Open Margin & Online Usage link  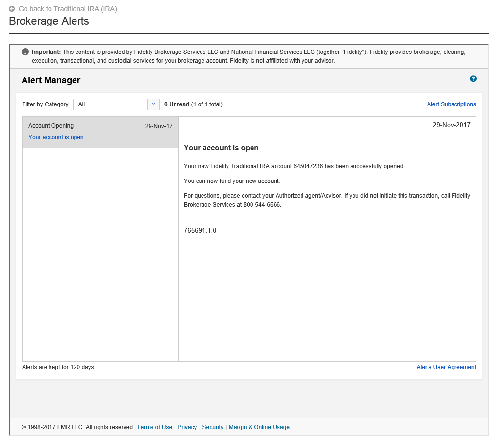259,427
